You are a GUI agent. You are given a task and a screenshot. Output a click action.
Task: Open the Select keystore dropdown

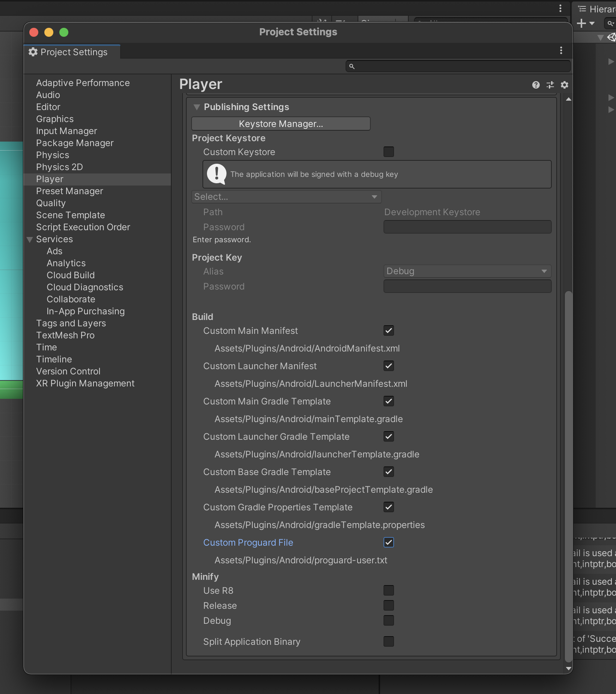click(286, 196)
